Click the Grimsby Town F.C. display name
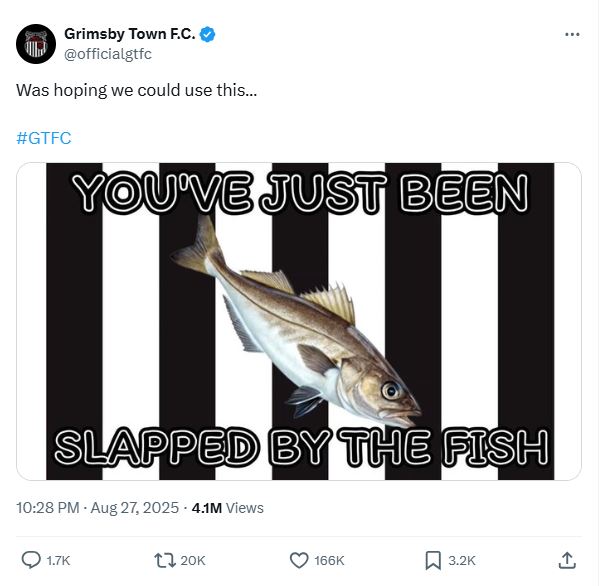 [x=129, y=34]
